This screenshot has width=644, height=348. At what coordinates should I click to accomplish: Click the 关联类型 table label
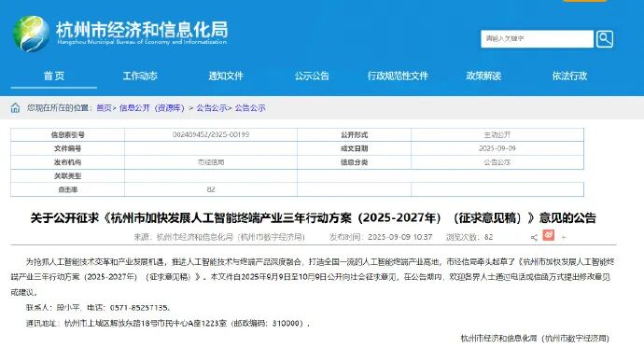[x=68, y=176]
